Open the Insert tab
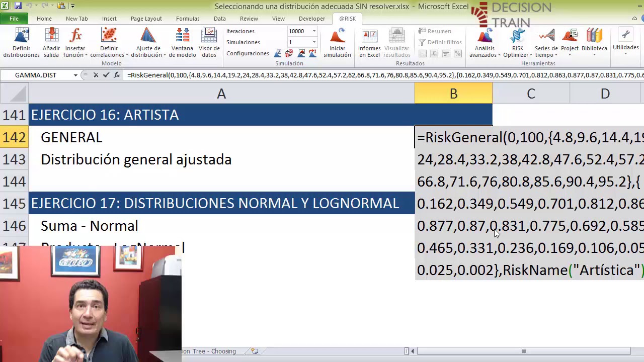Image resolution: width=644 pixels, height=362 pixels. pyautogui.click(x=109, y=19)
